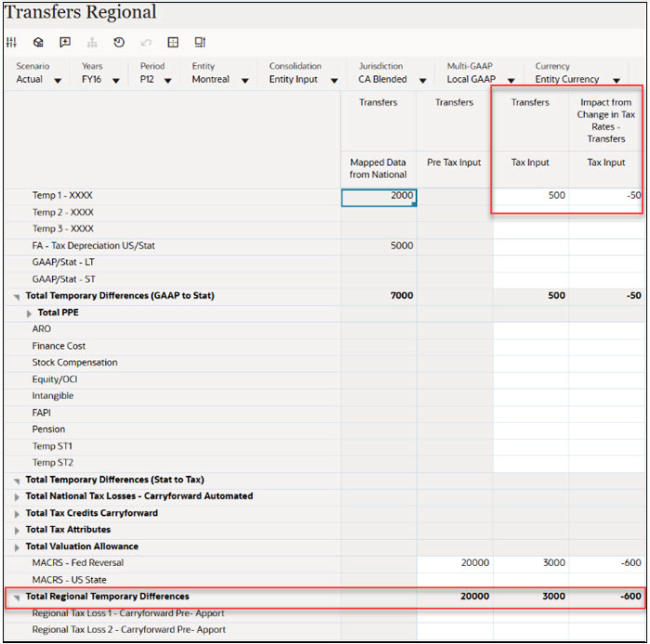Click the Finance Cost row label
The image size is (650, 644).
58,346
